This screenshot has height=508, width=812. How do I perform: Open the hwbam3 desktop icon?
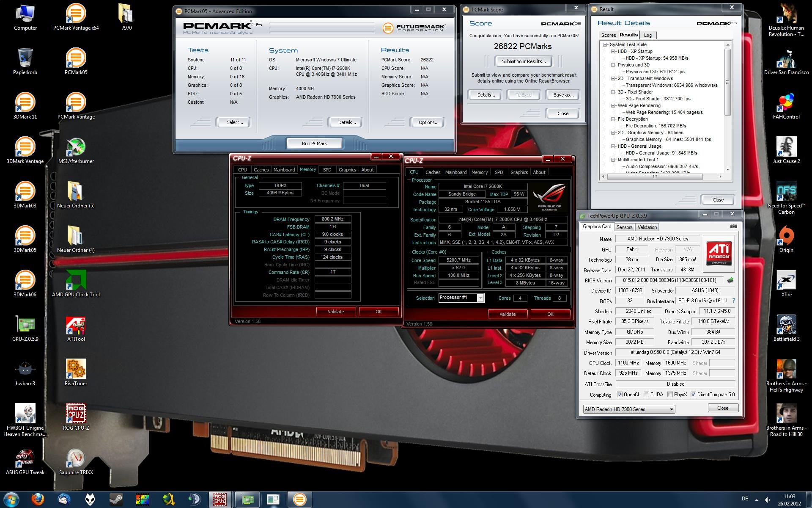point(25,373)
